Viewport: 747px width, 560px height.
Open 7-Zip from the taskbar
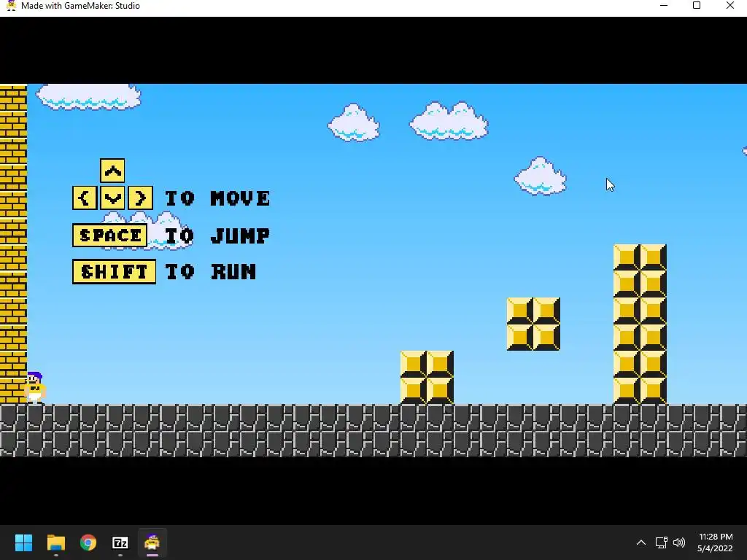(x=120, y=542)
